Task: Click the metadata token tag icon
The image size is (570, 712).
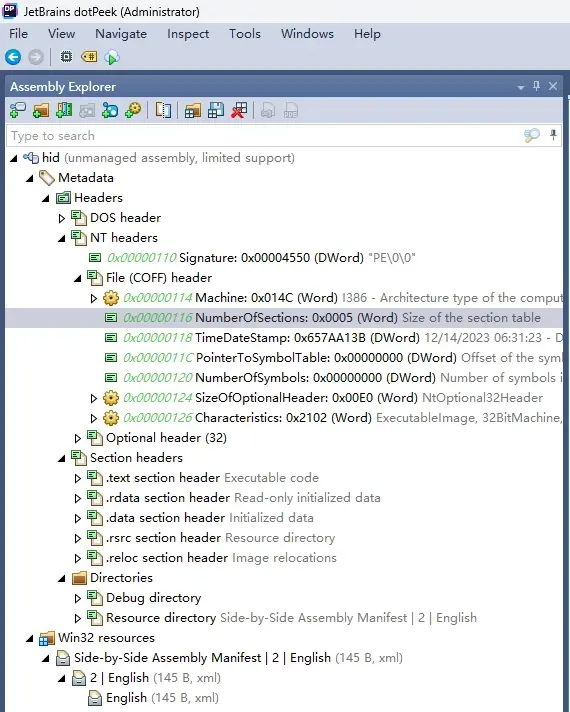Action: coord(89,57)
